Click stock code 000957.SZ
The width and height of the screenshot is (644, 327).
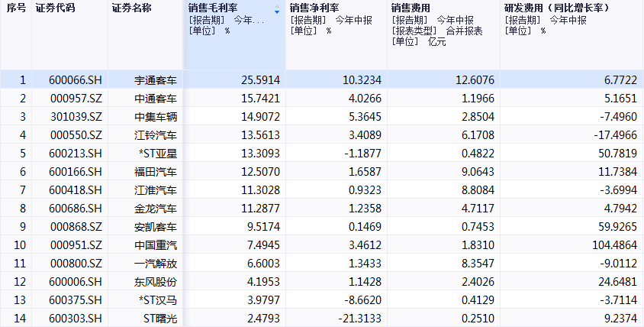click(75, 98)
